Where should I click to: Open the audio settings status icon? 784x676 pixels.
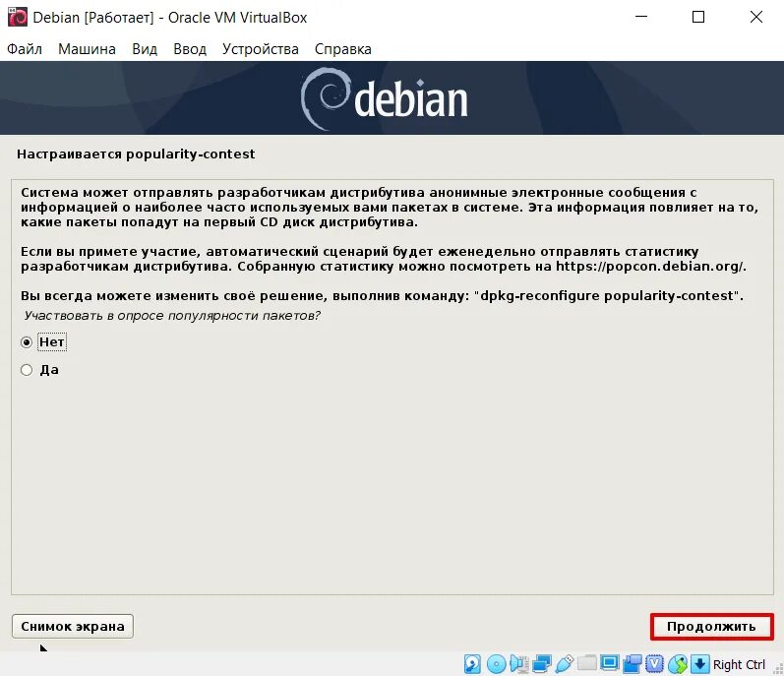[519, 664]
